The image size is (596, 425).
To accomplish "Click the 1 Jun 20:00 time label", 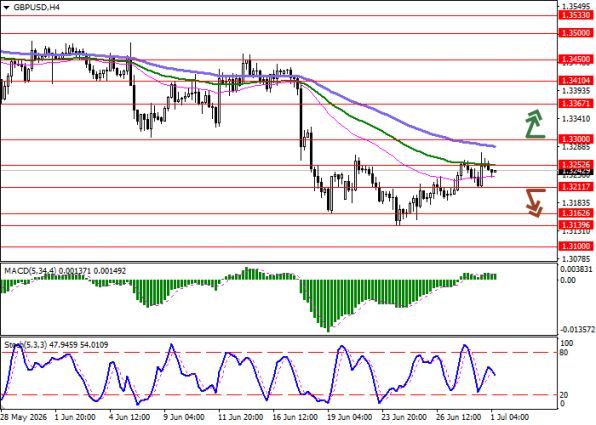I will 75,417.
